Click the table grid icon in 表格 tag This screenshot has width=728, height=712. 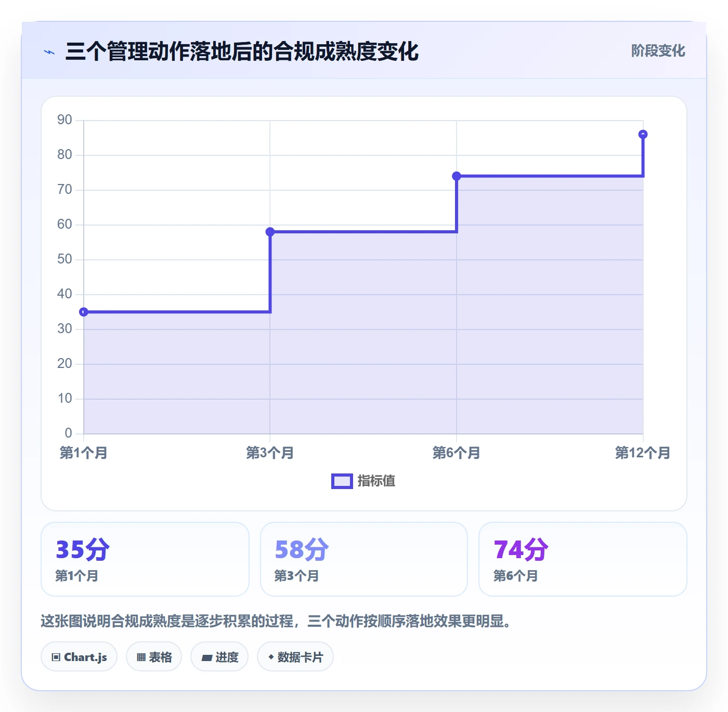tap(141, 657)
